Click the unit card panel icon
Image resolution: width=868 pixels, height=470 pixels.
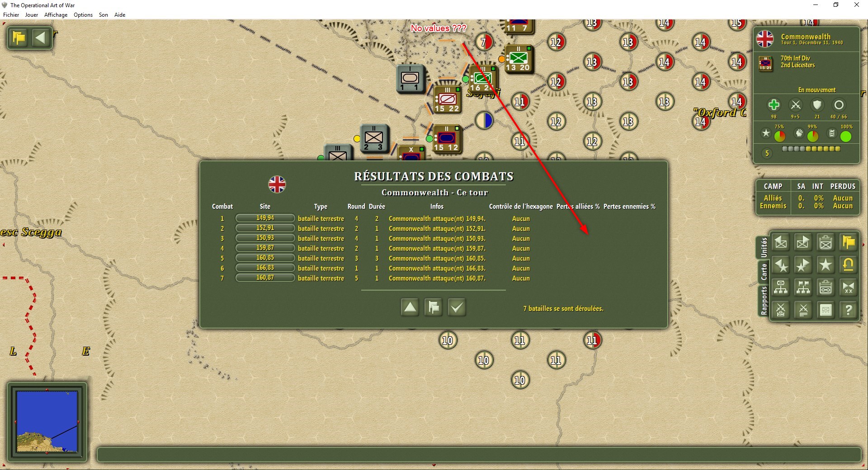coord(826,310)
